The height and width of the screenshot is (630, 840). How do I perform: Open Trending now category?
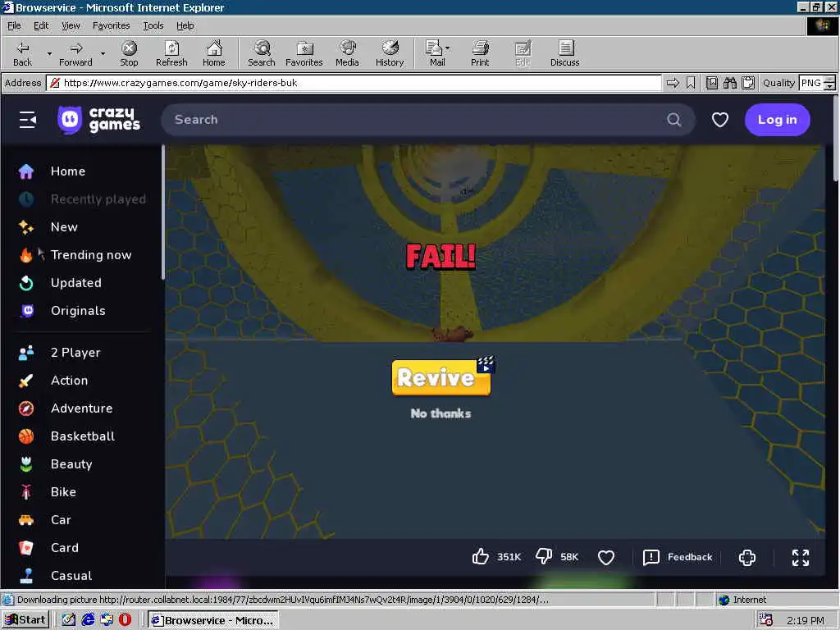point(91,254)
